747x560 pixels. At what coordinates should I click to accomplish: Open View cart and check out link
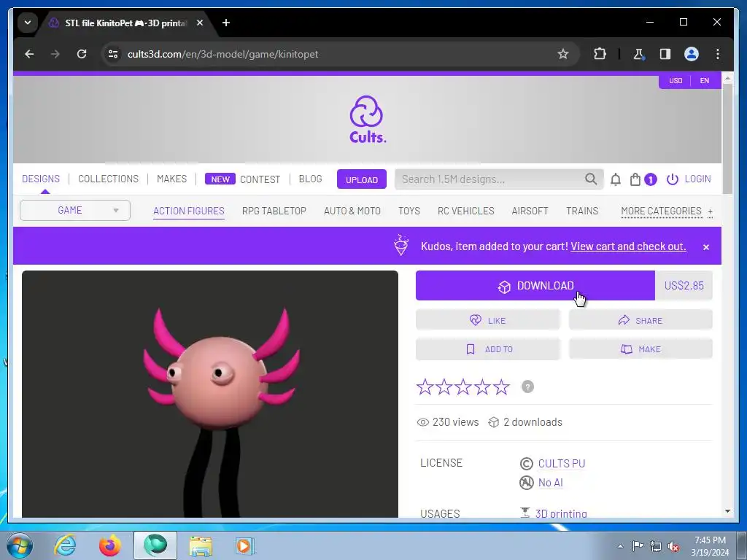[628, 246]
